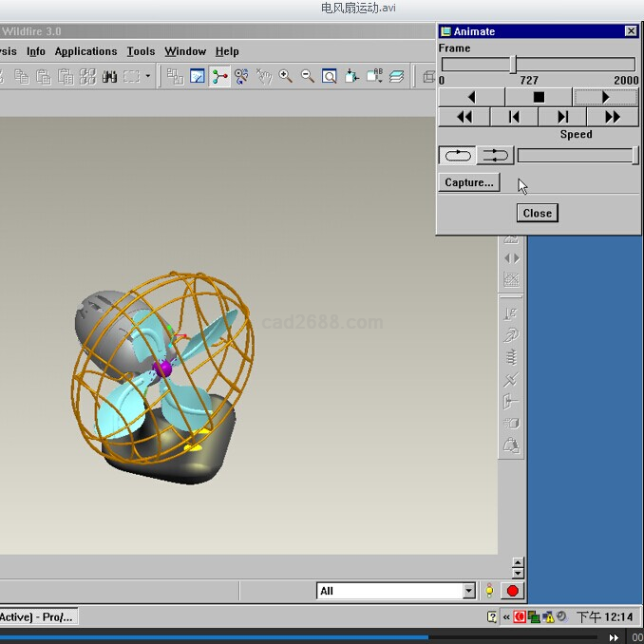Click the refit to screen icon
Screen dimensions: 644x644
(329, 77)
